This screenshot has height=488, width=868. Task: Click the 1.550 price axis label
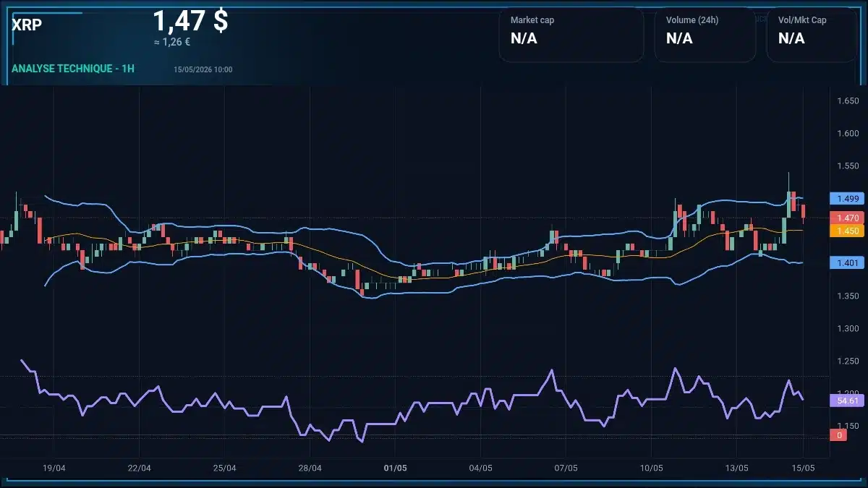[x=847, y=166]
